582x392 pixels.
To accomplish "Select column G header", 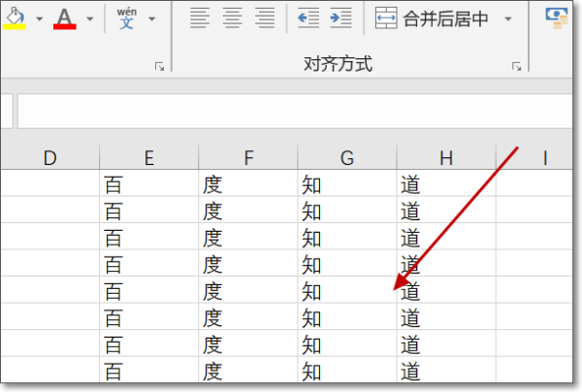I will tap(347, 157).
